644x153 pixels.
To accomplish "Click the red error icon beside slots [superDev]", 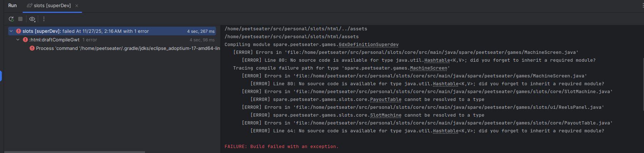I will point(19,31).
